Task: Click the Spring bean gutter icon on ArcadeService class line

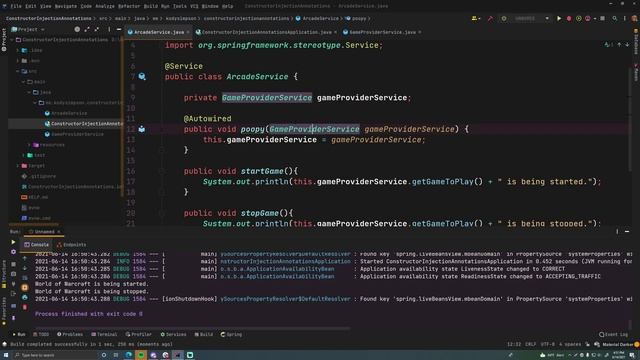Action: coord(142,76)
